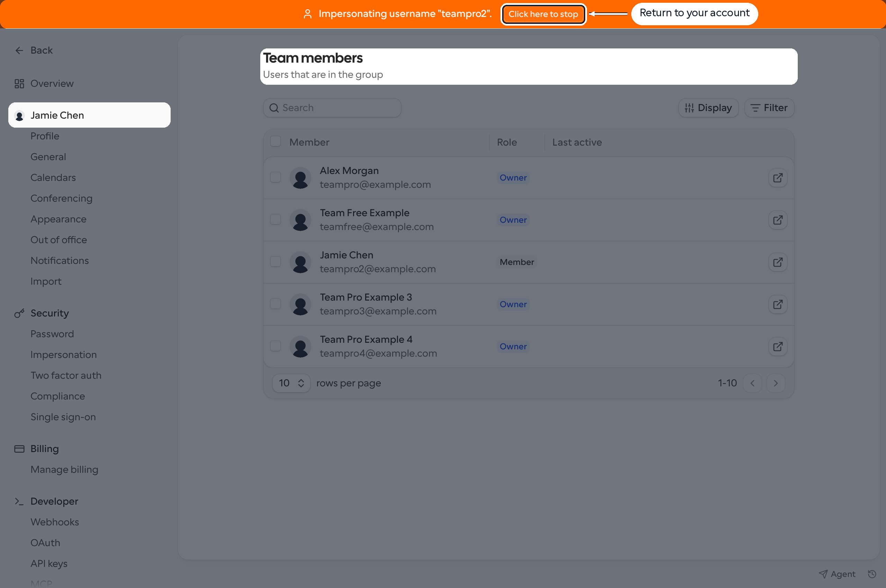Open Profile settings
Image resolution: width=886 pixels, height=588 pixels.
[45, 136]
